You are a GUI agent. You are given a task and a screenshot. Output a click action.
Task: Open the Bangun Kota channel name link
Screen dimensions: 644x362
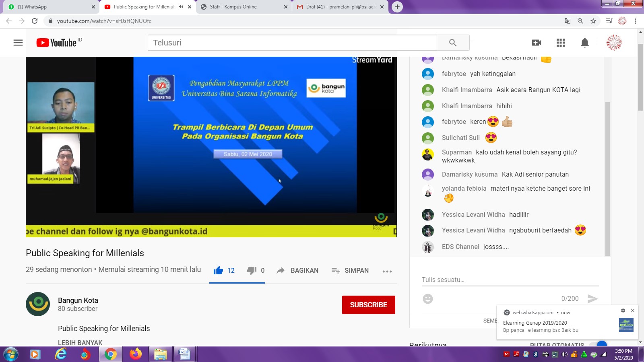click(78, 300)
